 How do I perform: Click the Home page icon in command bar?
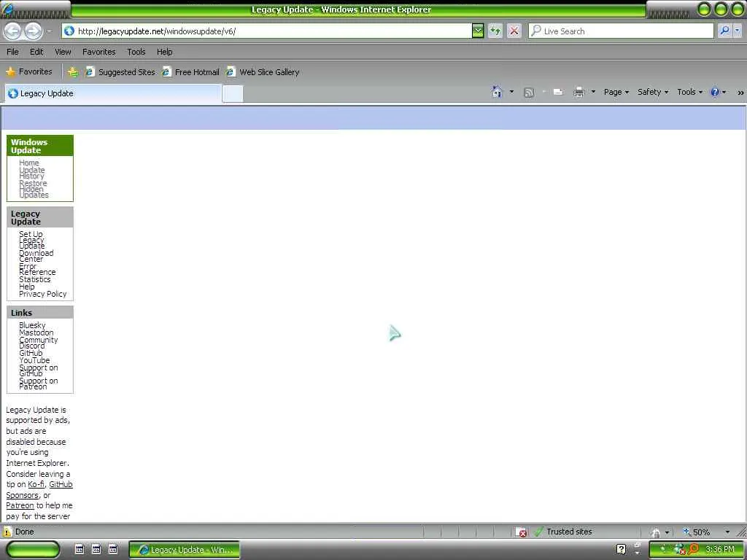pos(497,92)
